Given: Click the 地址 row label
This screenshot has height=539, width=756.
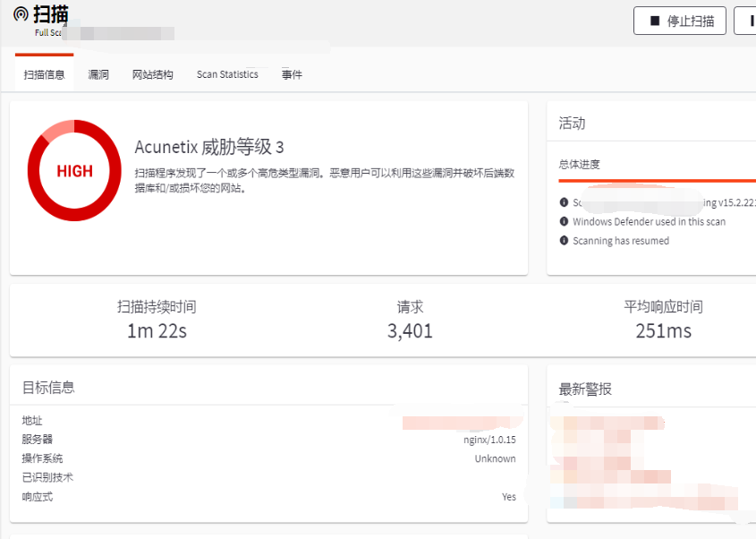Looking at the screenshot, I should click(32, 420).
